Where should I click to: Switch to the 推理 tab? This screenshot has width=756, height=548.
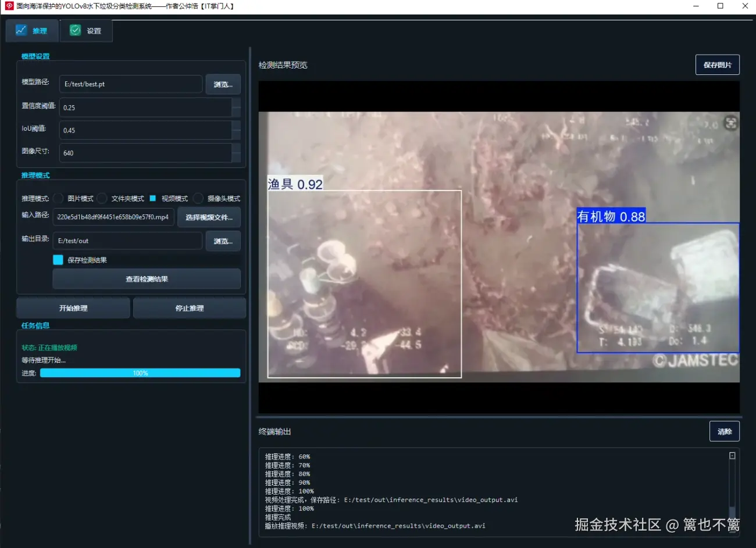[x=31, y=30]
